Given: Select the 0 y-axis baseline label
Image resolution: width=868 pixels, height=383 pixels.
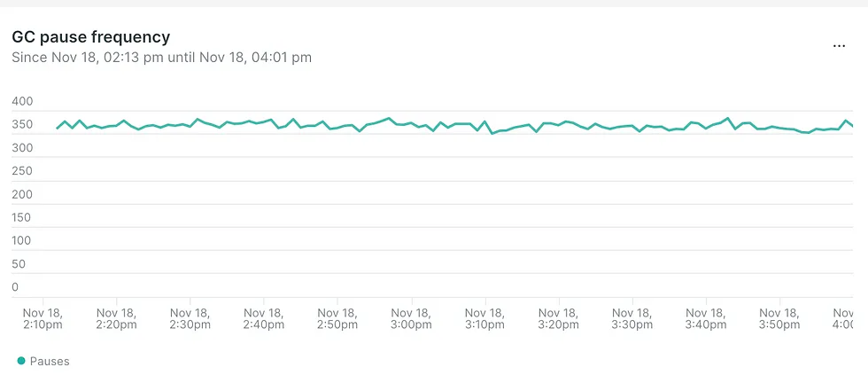Looking at the screenshot, I should tap(15, 286).
